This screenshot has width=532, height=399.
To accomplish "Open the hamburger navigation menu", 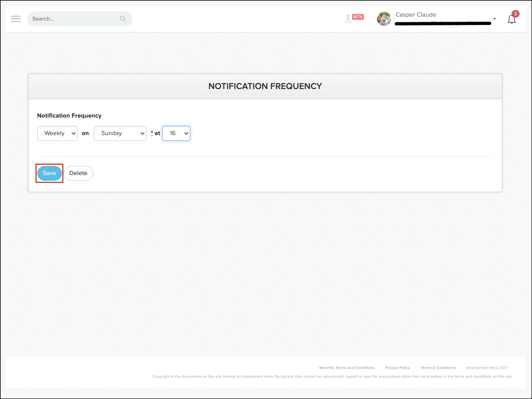I will [16, 19].
